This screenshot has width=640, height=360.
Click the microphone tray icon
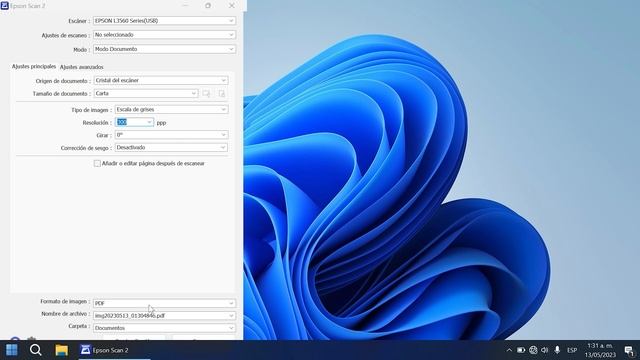[x=557, y=350]
